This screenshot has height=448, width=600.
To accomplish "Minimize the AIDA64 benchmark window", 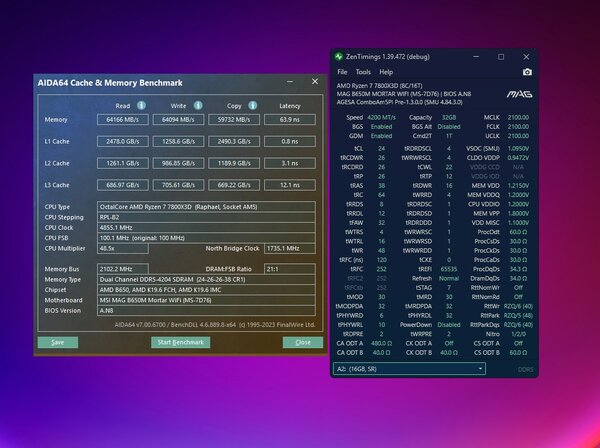I will point(290,81).
